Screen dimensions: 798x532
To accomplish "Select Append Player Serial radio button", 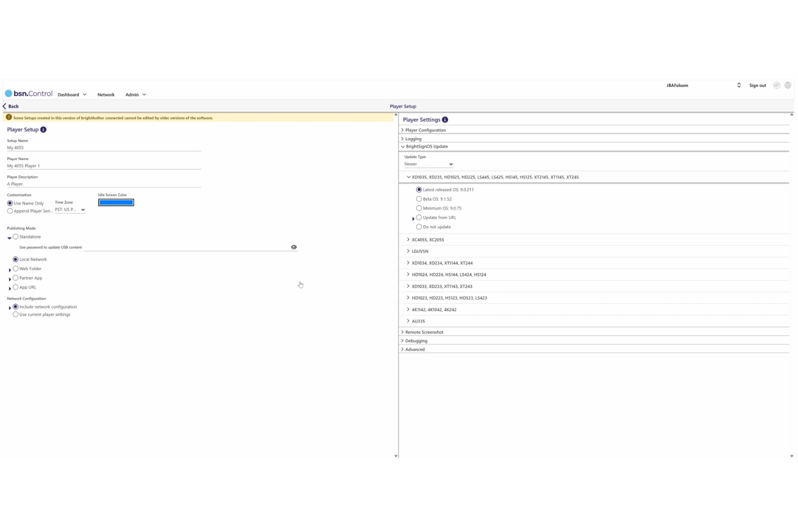I will [10, 211].
